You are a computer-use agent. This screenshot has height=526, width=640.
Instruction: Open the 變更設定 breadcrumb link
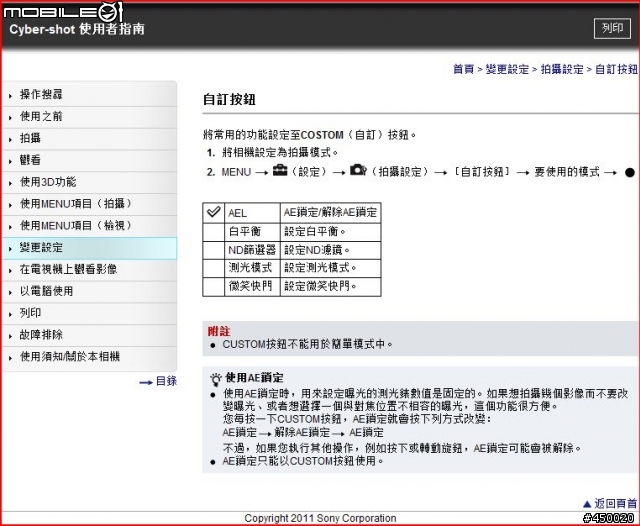[507, 69]
